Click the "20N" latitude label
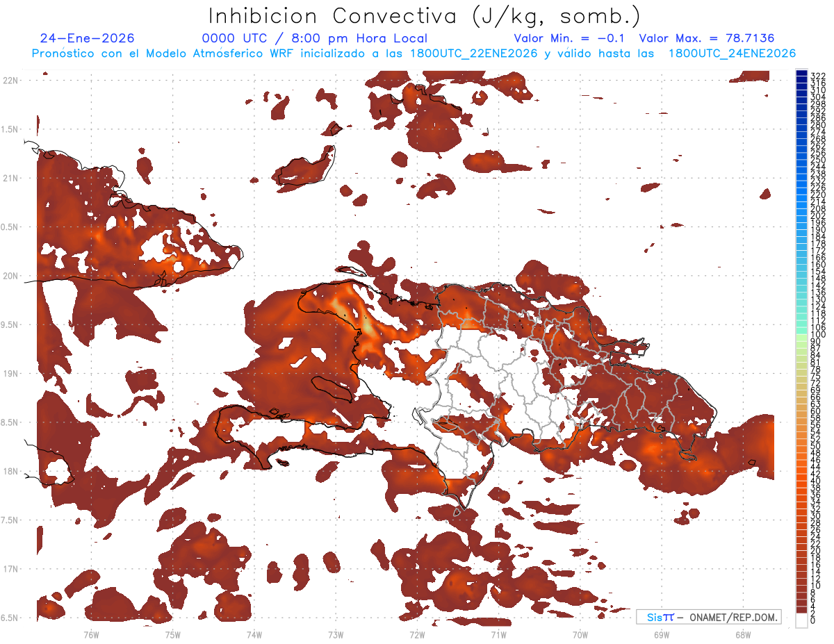 pos(10,276)
